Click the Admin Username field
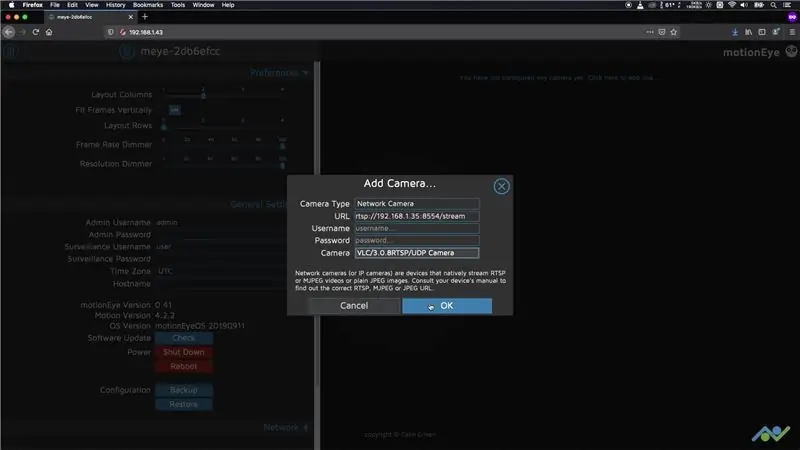Image resolution: width=800 pixels, height=450 pixels. point(219,222)
